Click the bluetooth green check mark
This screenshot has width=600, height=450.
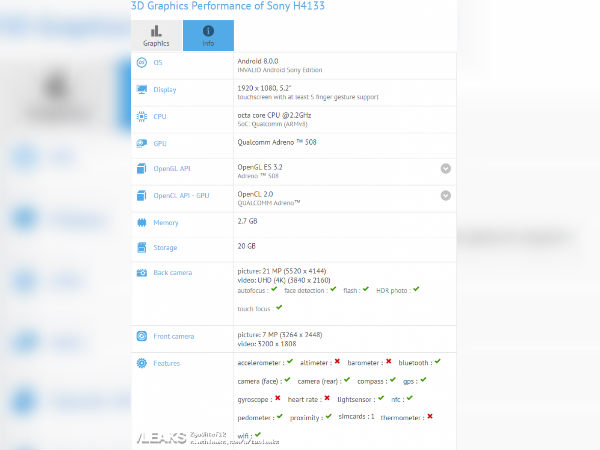tap(437, 361)
